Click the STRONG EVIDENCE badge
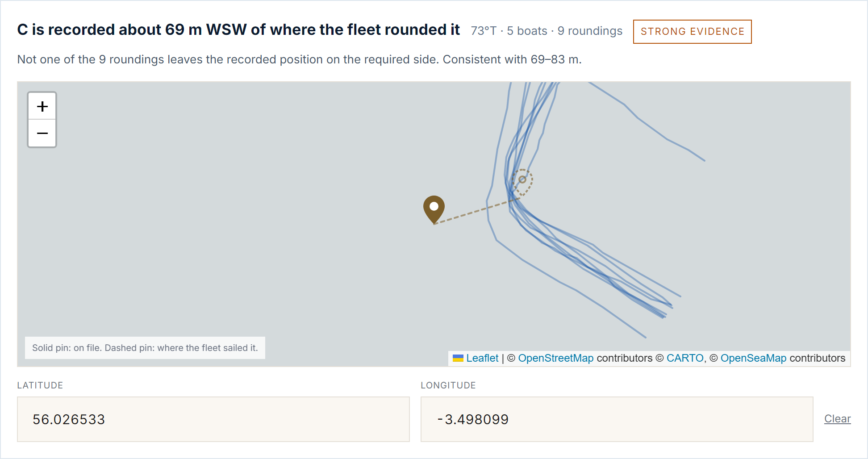This screenshot has width=868, height=459. point(692,32)
